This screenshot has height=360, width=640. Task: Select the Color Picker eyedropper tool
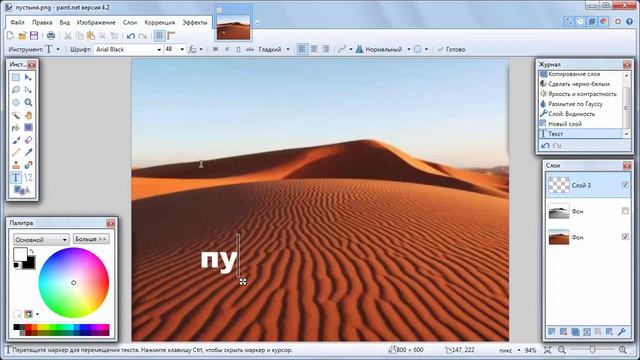[28, 153]
